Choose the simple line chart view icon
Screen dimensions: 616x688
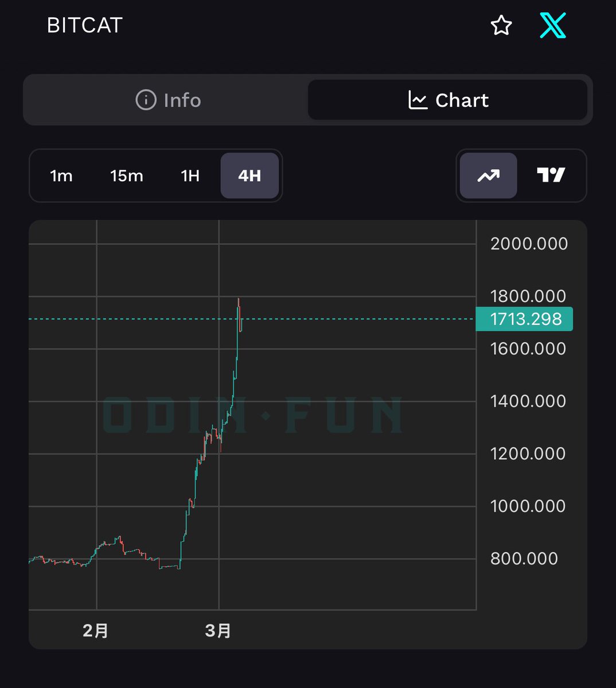point(489,175)
